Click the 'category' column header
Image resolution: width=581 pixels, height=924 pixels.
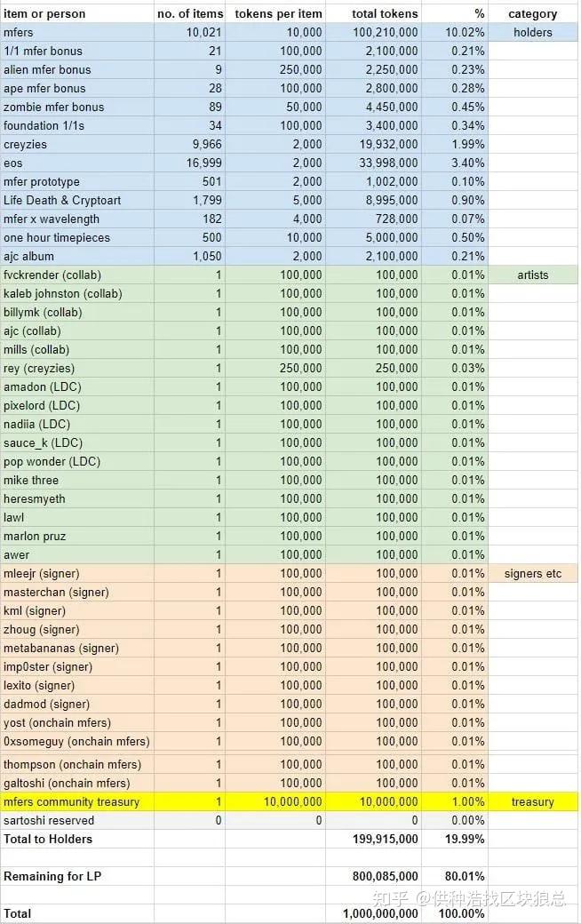[532, 13]
